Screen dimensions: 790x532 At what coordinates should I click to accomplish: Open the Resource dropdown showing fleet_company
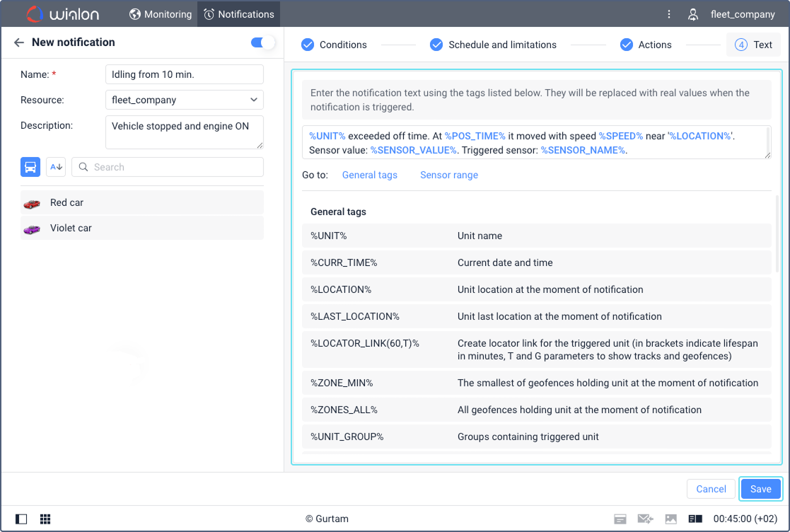click(x=184, y=100)
